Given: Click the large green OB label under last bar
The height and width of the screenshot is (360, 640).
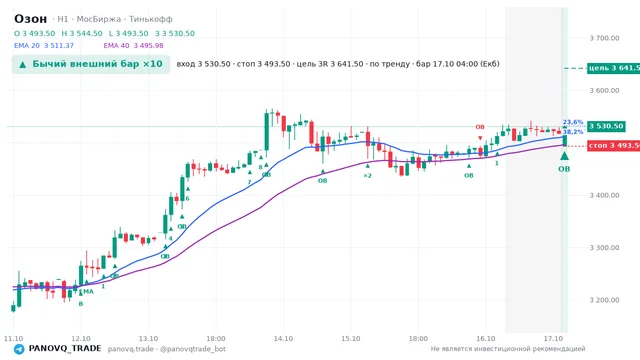Looking at the screenshot, I should (564, 169).
